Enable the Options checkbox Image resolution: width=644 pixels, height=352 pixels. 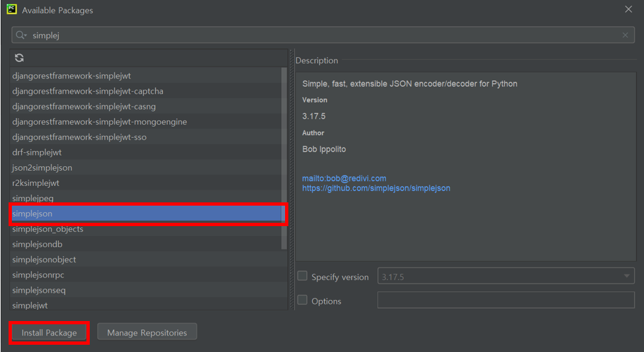pos(302,300)
